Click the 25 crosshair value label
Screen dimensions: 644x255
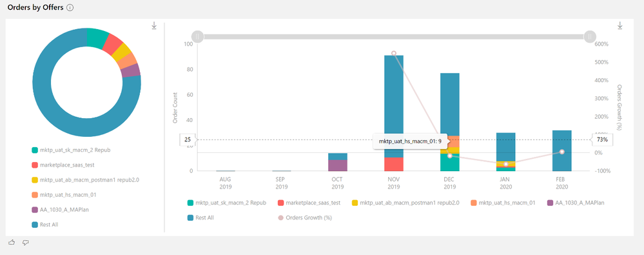tap(188, 140)
